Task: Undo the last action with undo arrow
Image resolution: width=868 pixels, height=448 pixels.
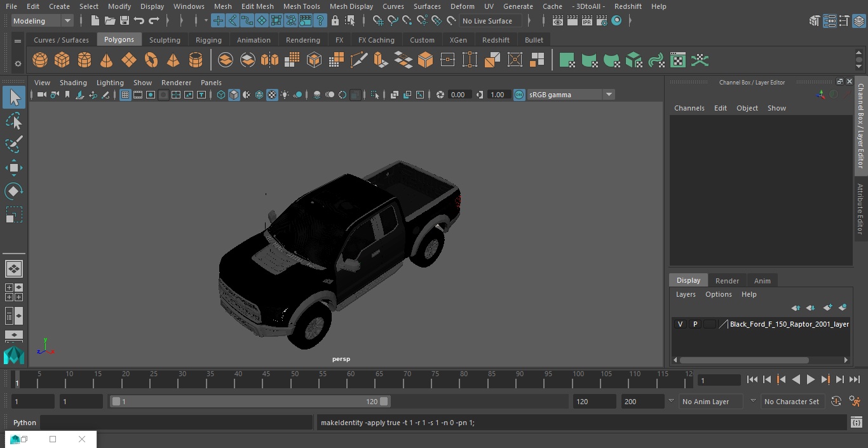Action: point(139,21)
